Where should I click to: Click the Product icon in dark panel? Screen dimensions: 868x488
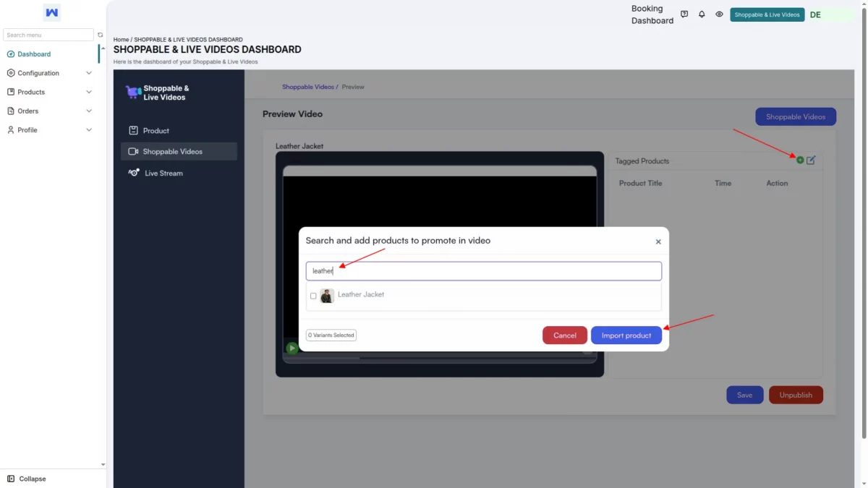click(x=133, y=131)
